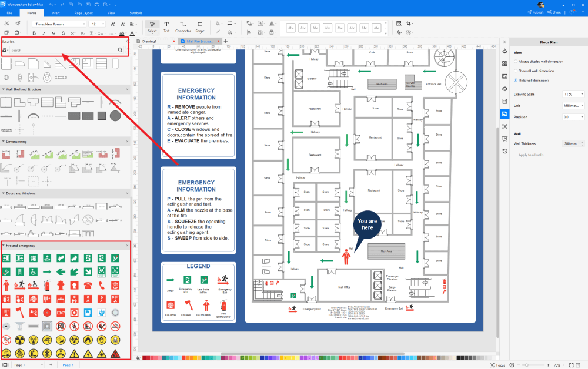Image resolution: width=588 pixels, height=369 pixels.
Task: Click the Format Painter icon
Action: click(x=18, y=24)
